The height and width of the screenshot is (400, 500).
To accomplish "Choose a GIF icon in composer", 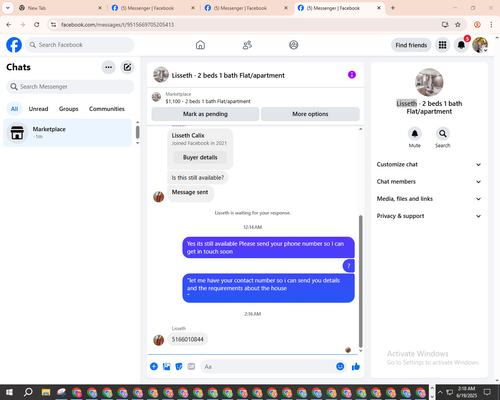I will (191, 366).
